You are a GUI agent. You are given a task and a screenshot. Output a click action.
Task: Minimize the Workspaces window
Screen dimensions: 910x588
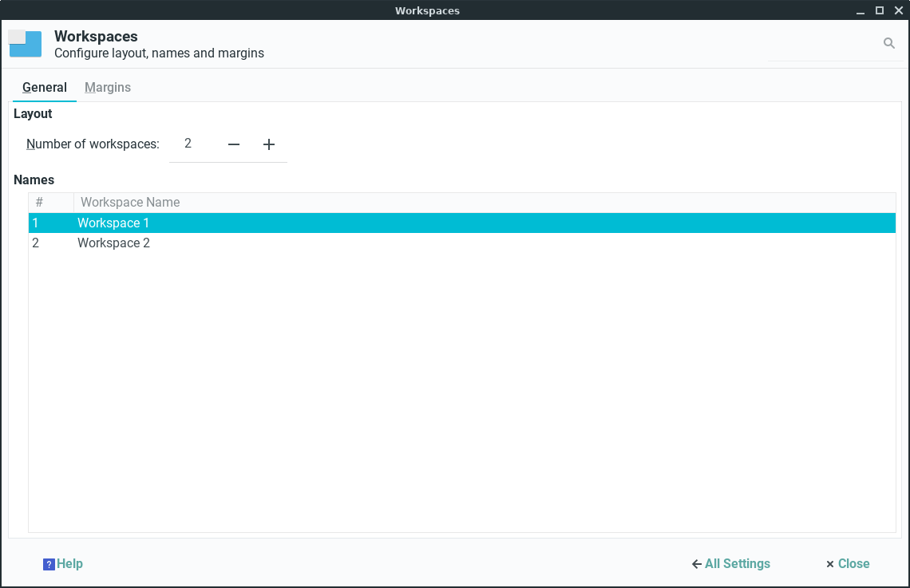pos(861,10)
